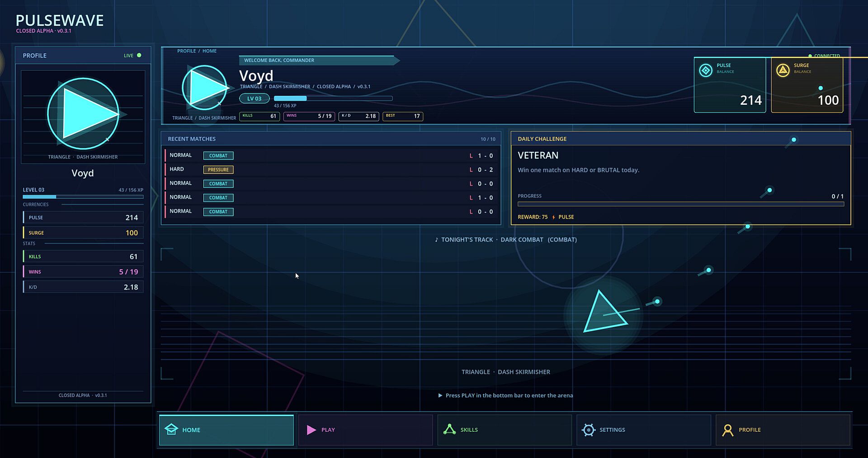Click the music note track icon

[x=437, y=239]
